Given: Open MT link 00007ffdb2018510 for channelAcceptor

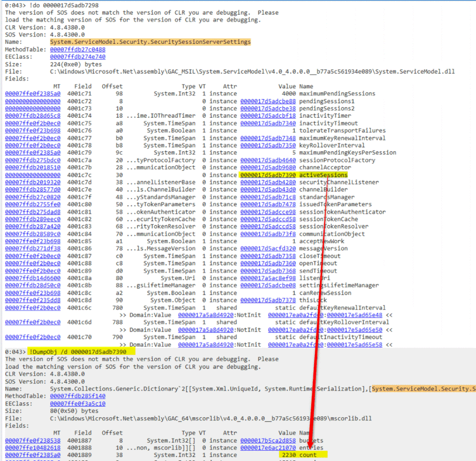Looking at the screenshot, I should (32, 167).
